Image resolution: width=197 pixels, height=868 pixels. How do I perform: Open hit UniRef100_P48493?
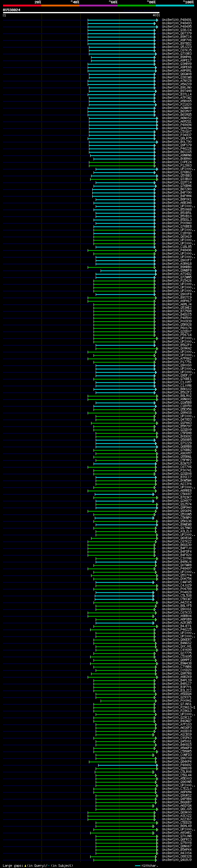tap(176, 23)
